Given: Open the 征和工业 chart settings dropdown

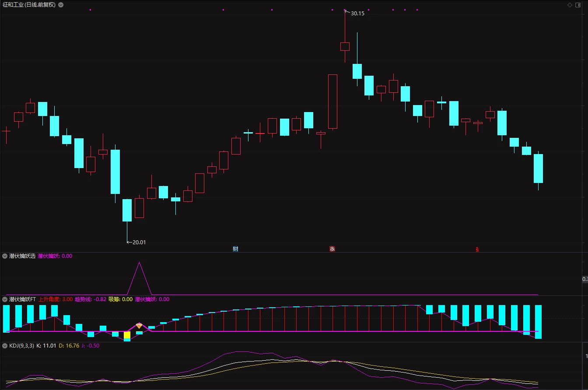Looking at the screenshot, I should pos(60,5).
